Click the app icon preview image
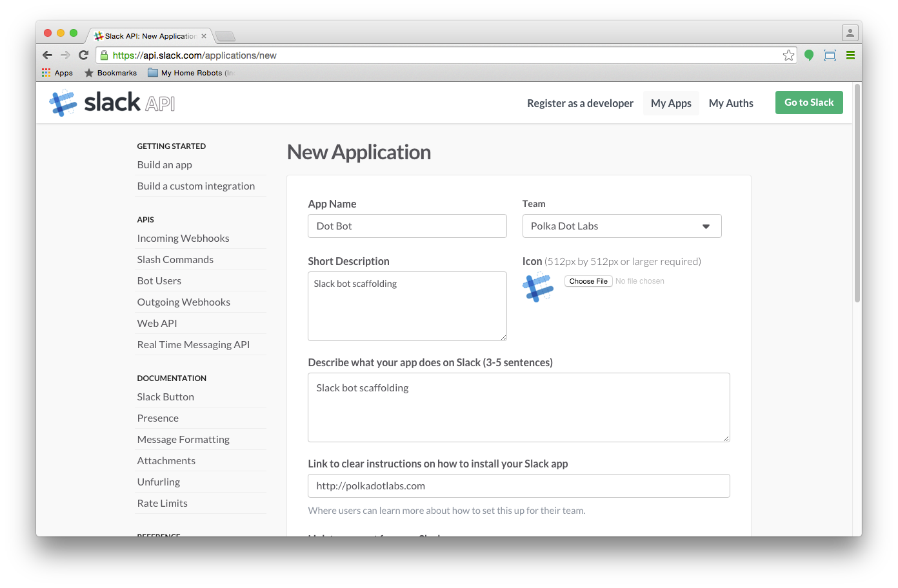Viewport: 898px width, 588px height. (538, 288)
